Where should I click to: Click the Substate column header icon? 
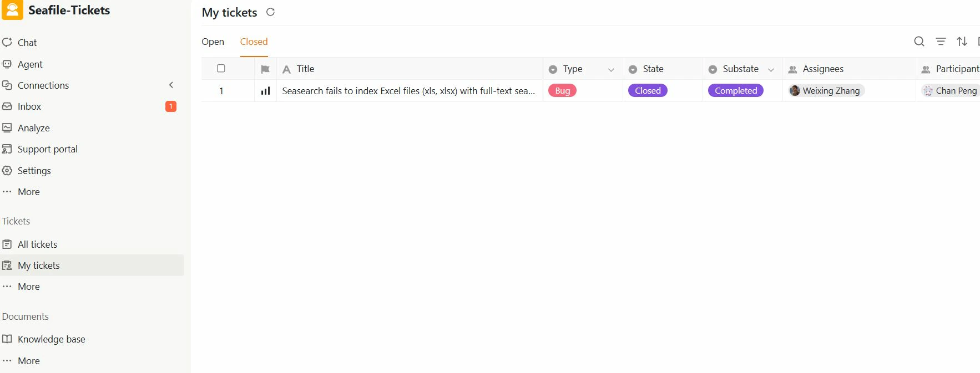(713, 69)
